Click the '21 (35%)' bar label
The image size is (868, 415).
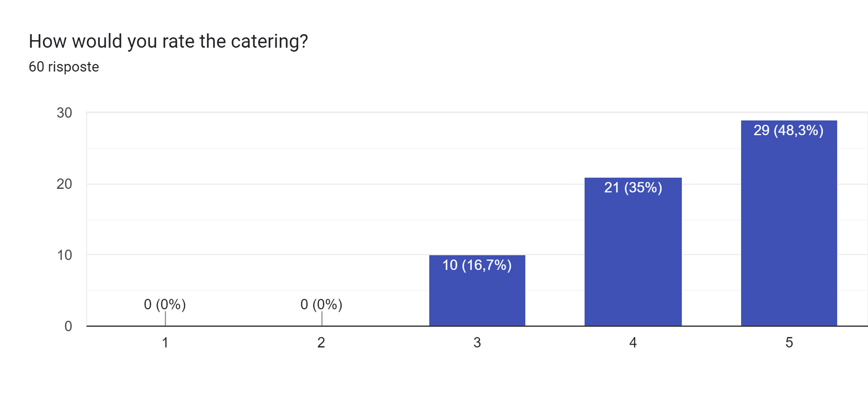(x=633, y=188)
